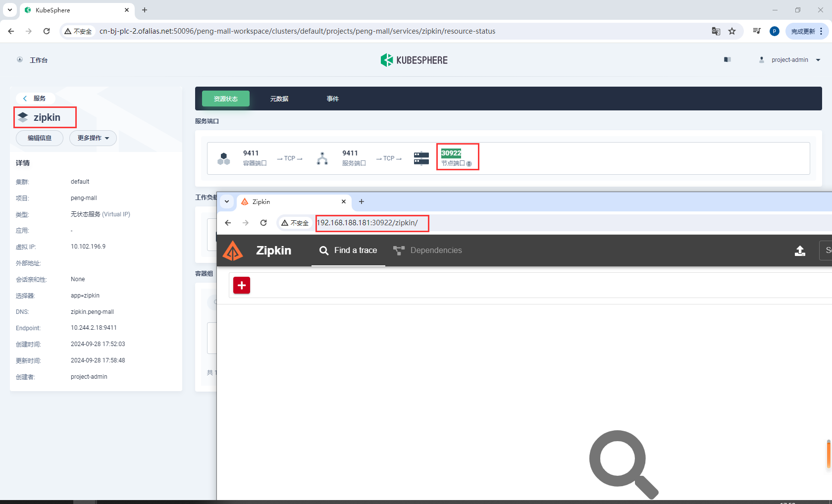
Task: Open the Dependencies tab in Zipkin
Action: 427,251
